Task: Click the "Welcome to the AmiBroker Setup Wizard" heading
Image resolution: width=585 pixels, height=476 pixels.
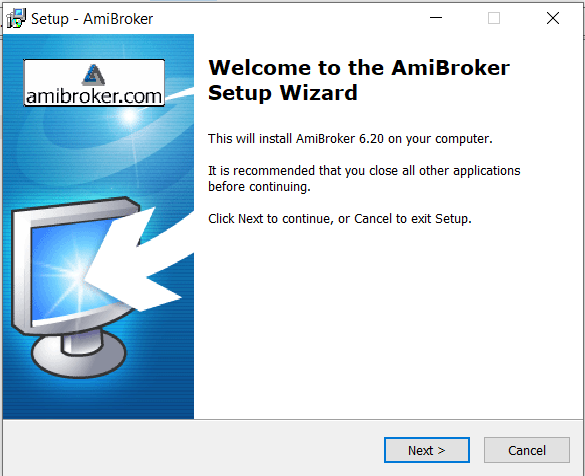Action: pos(359,80)
